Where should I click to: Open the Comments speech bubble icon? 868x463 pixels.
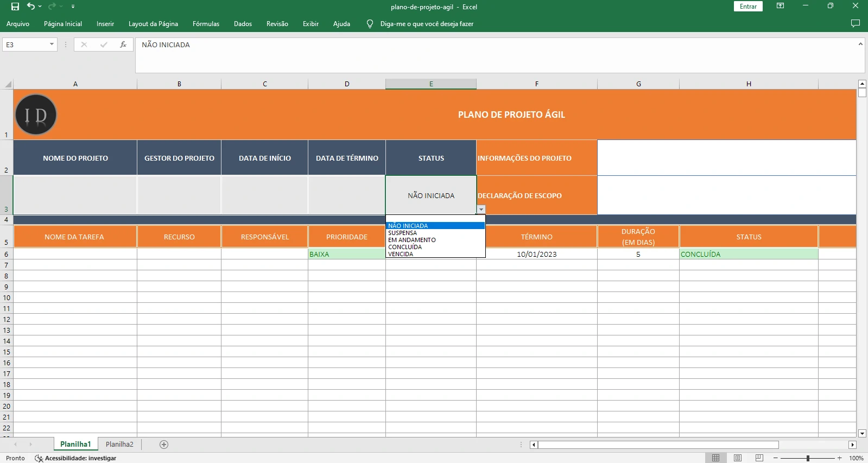(855, 23)
